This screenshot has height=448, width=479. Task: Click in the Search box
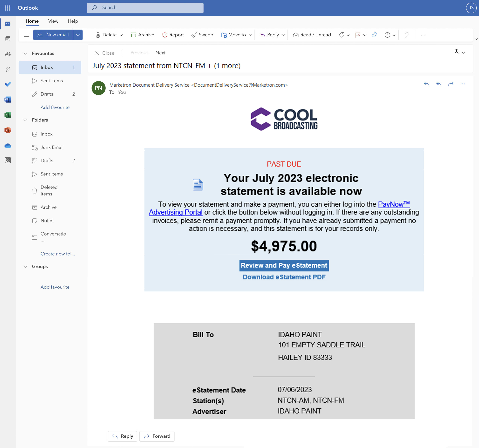145,8
